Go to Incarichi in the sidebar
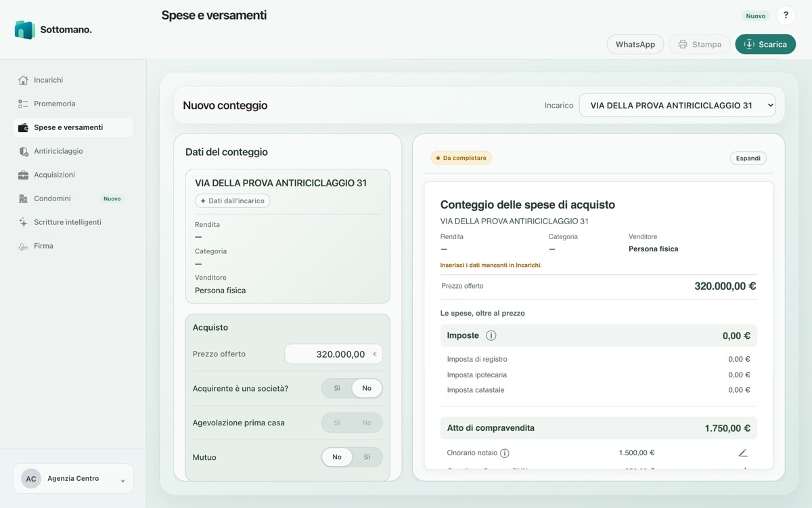The height and width of the screenshot is (508, 812). coord(73,80)
